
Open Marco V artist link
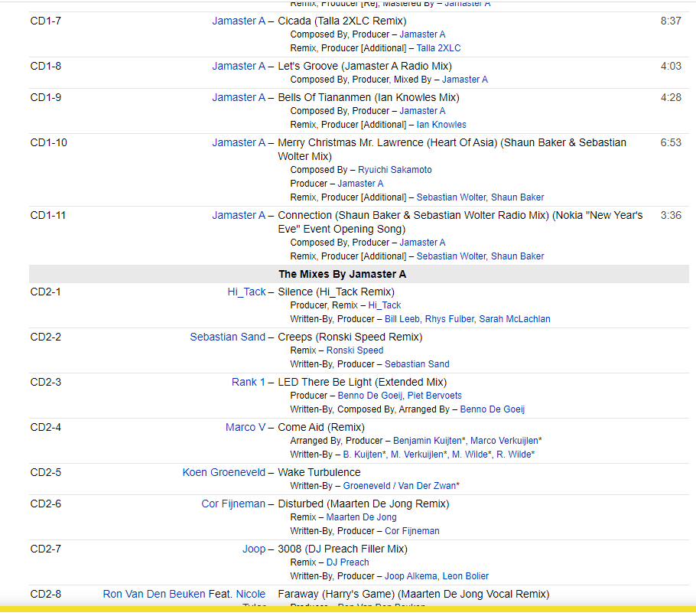pos(245,427)
